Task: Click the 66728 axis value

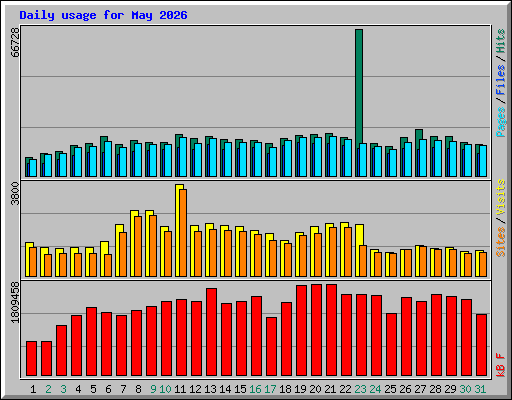Action: [x=15, y=42]
